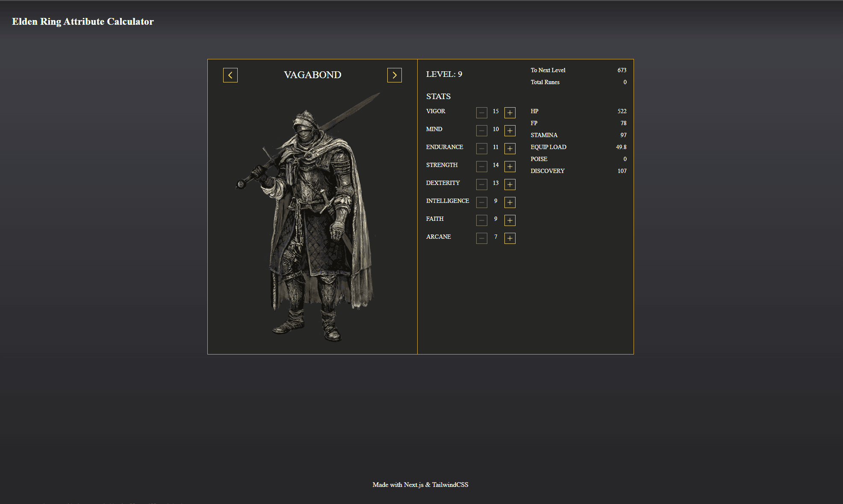The width and height of the screenshot is (843, 504).
Task: Click the POISE label
Action: click(539, 159)
